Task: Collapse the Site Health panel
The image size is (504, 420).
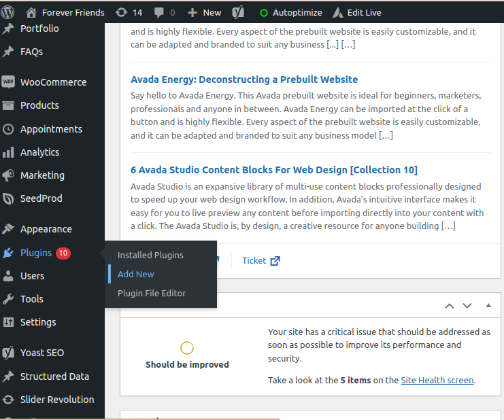Action: pyautogui.click(x=488, y=306)
